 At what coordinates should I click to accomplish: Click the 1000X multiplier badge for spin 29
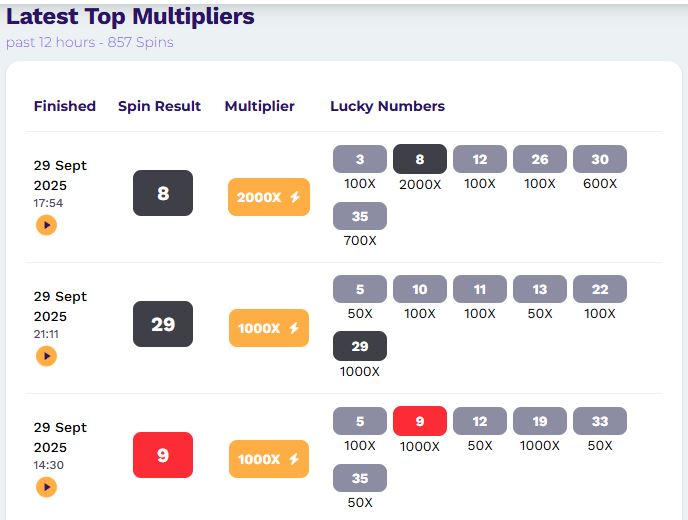[269, 328]
